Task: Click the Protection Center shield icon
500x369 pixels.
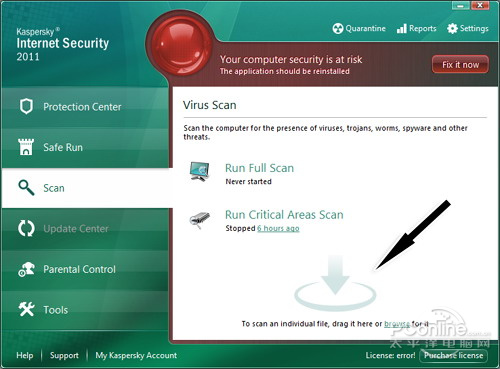Action: click(26, 107)
